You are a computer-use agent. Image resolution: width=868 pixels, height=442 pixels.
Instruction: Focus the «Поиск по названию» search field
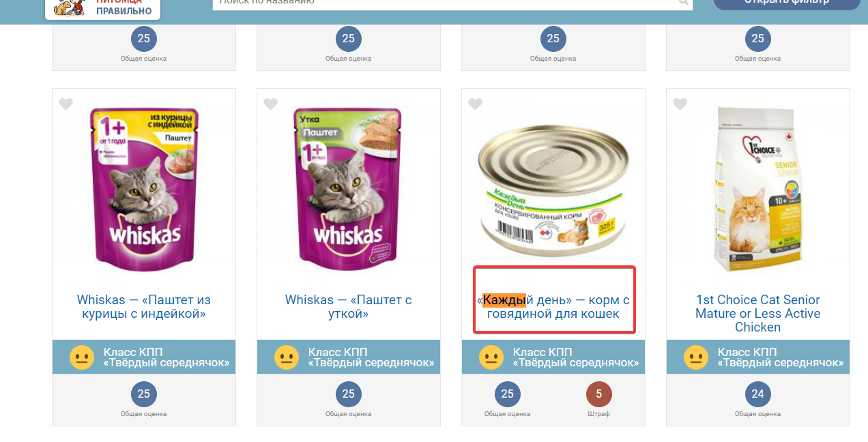445,3
